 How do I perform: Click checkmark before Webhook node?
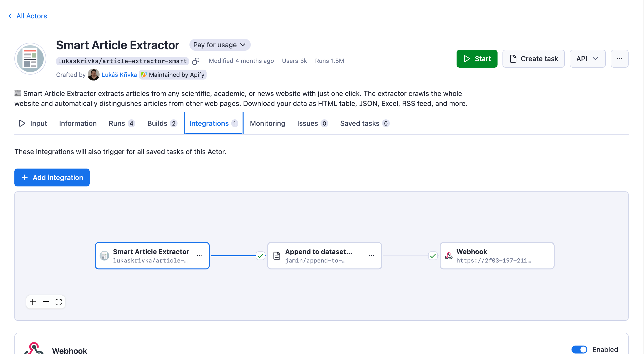tap(433, 256)
